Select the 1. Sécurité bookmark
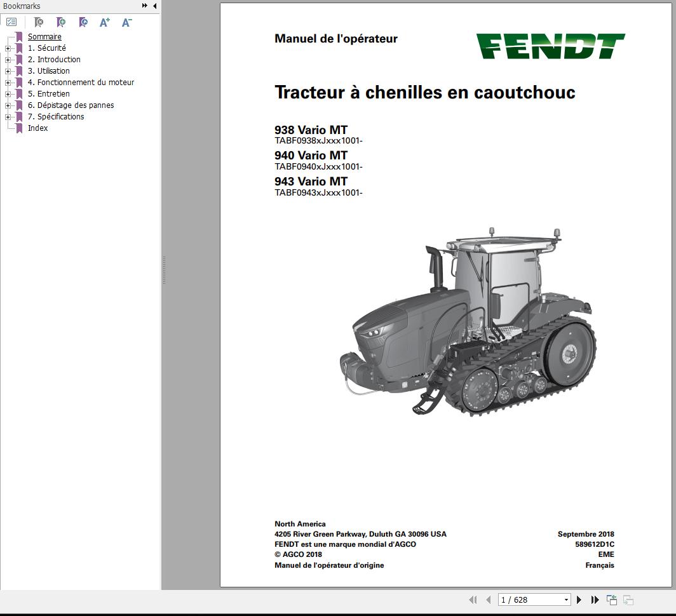The image size is (676, 616). click(46, 48)
